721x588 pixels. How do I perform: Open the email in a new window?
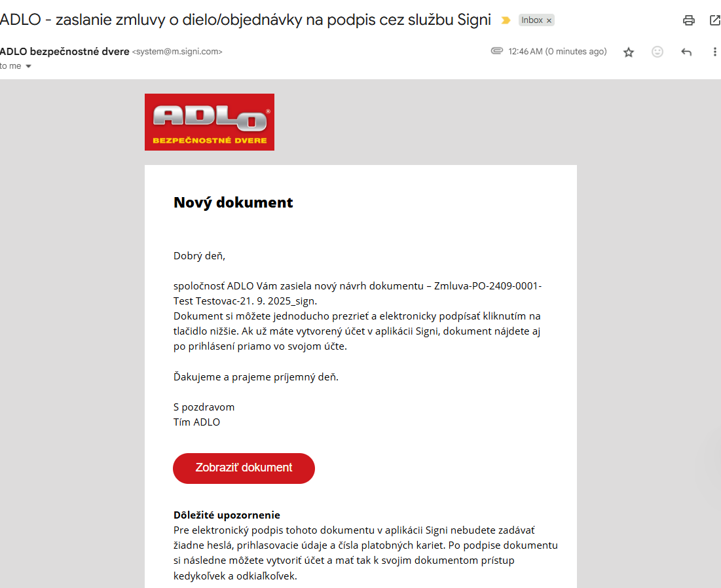(714, 20)
